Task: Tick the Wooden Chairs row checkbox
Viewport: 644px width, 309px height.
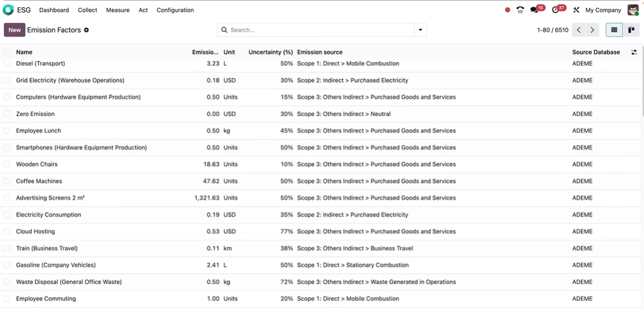Action: 7,164
